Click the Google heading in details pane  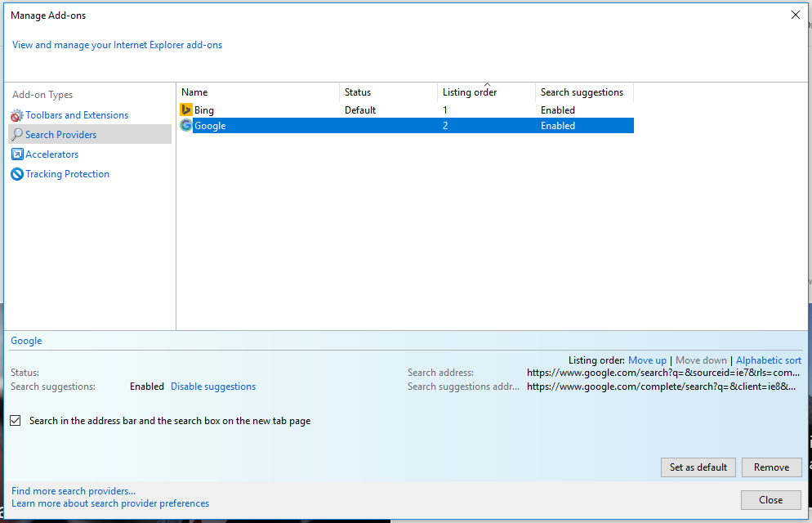[x=26, y=341]
